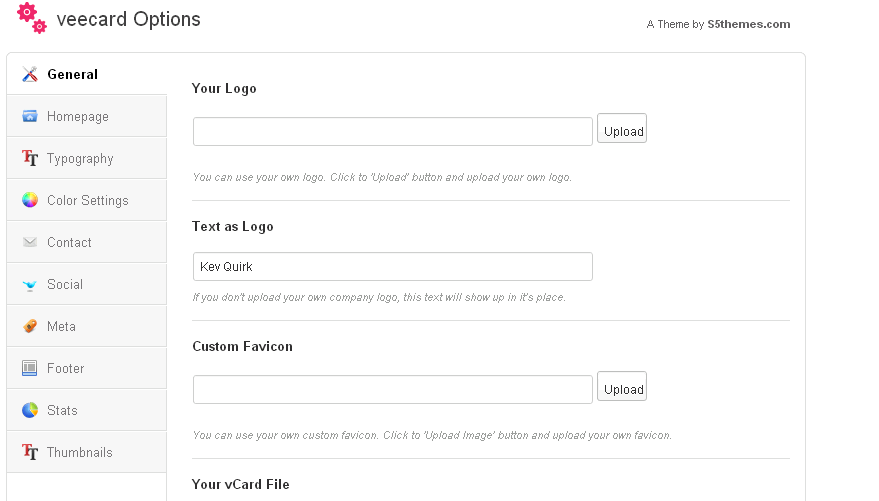
Task: Open the Homepage settings tab
Action: [x=78, y=116]
